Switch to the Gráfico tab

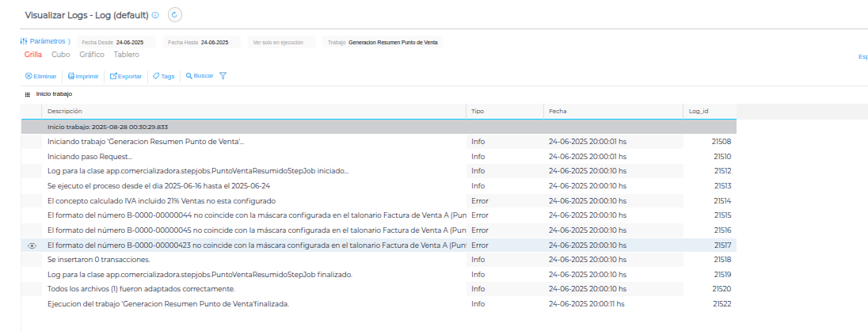pos(92,55)
